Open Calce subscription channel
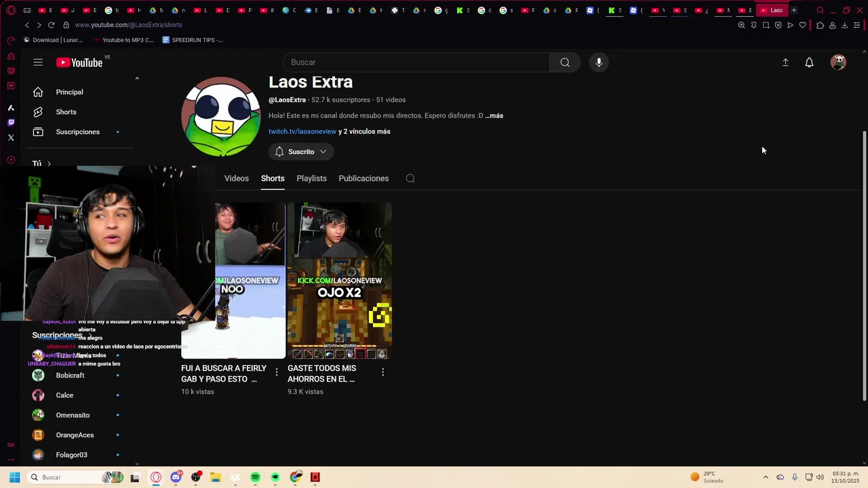This screenshot has height=488, width=868. point(79,395)
